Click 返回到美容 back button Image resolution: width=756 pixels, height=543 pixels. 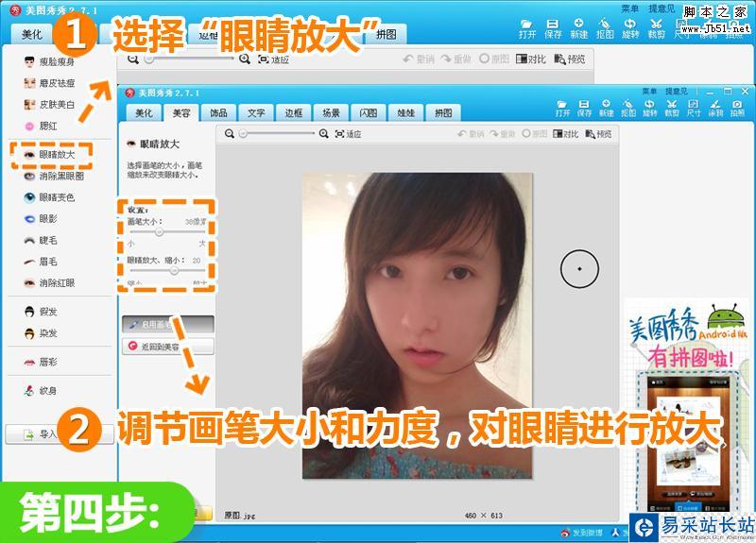tap(168, 347)
